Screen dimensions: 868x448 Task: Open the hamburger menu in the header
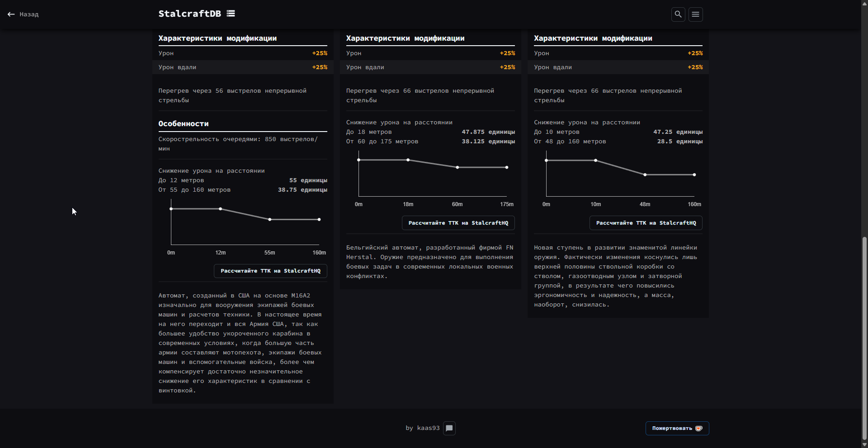click(695, 14)
